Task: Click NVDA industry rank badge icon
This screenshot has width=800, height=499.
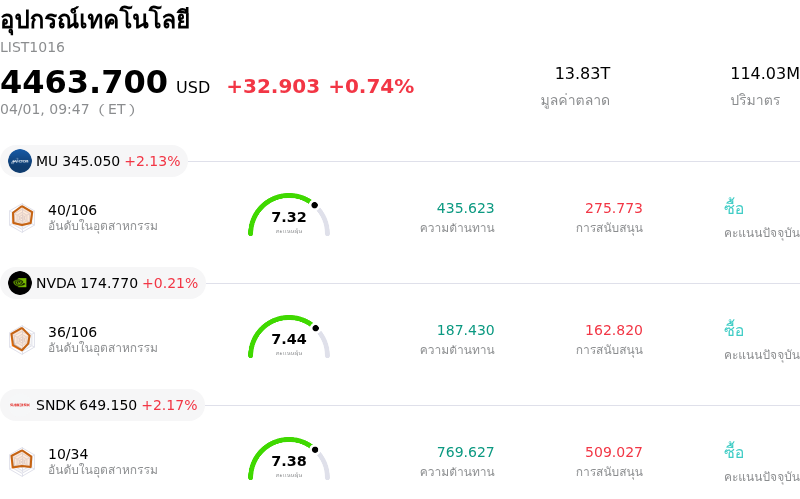Action: tap(22, 339)
